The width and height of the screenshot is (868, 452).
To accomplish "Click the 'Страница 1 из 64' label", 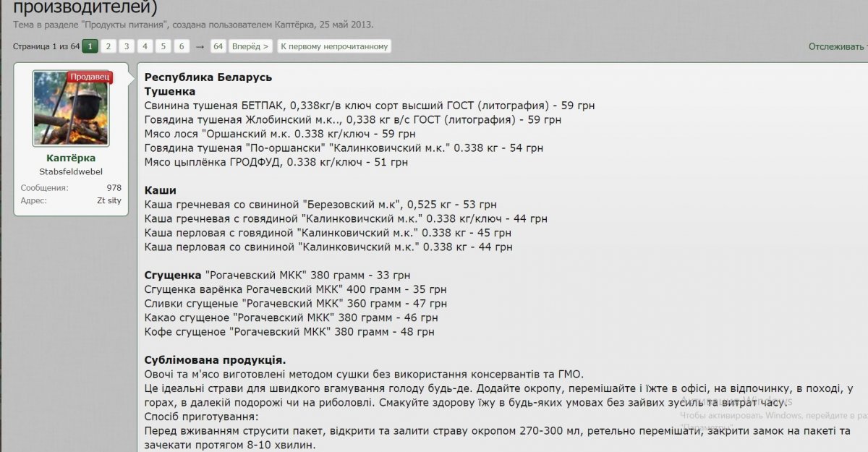I will click(x=46, y=46).
